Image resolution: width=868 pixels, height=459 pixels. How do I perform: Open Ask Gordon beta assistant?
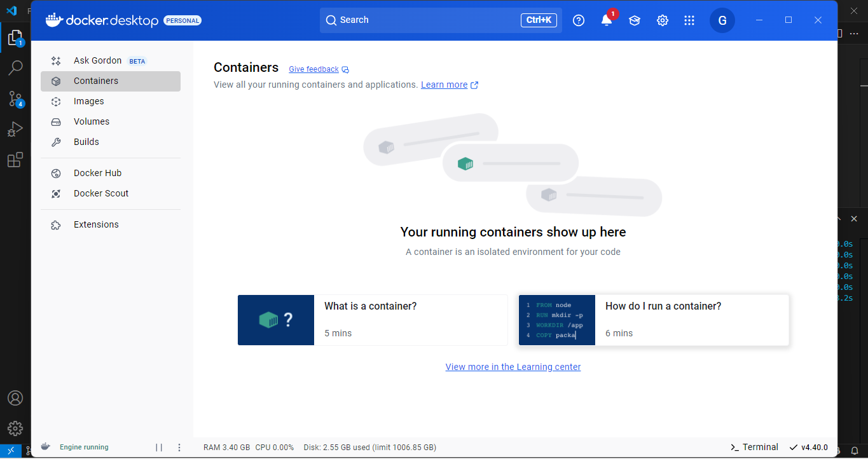pyautogui.click(x=111, y=60)
